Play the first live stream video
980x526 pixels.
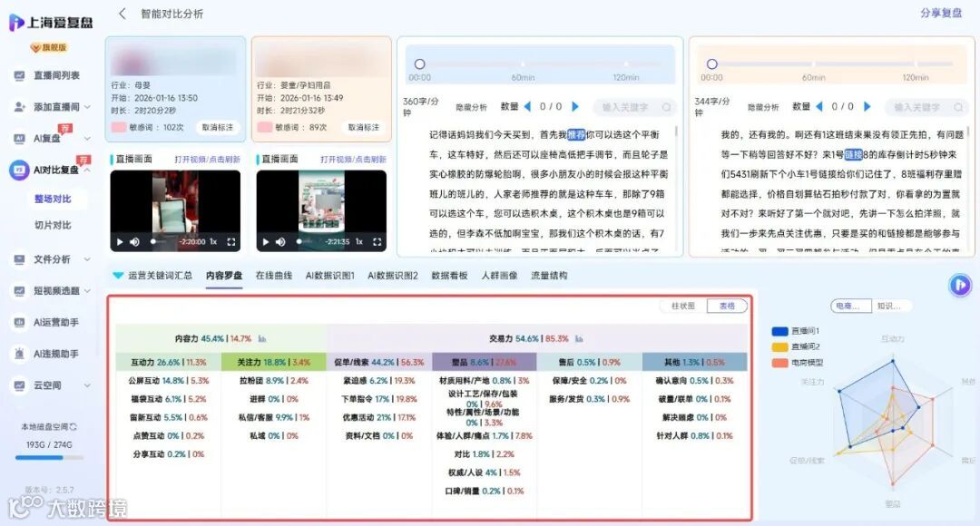click(120, 242)
